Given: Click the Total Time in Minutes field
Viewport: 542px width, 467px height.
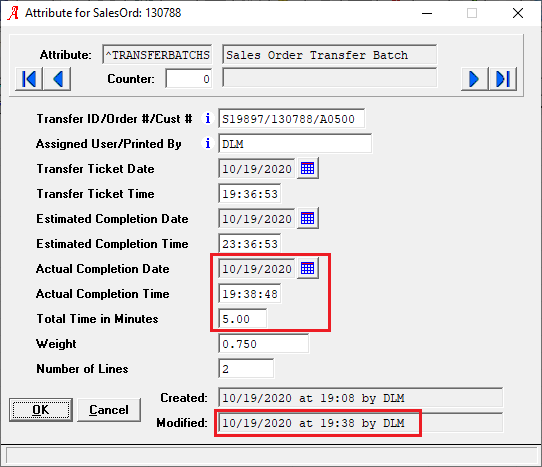Looking at the screenshot, I should pos(243,318).
